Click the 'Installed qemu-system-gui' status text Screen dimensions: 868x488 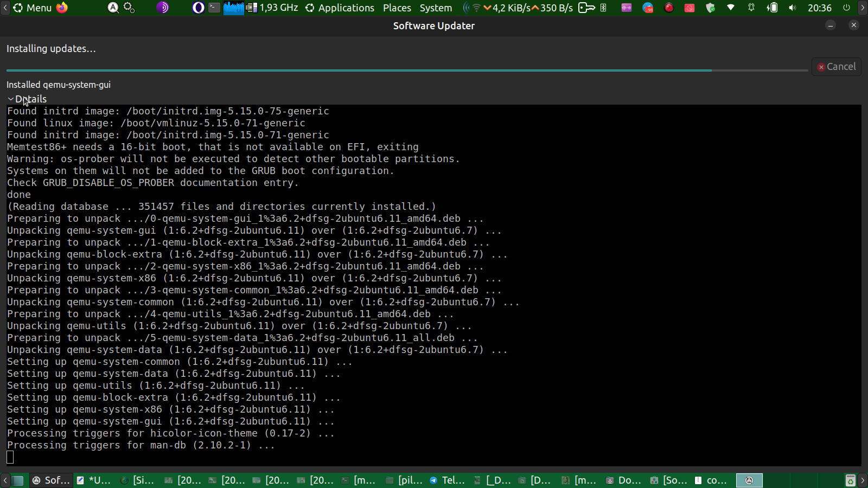coord(59,85)
